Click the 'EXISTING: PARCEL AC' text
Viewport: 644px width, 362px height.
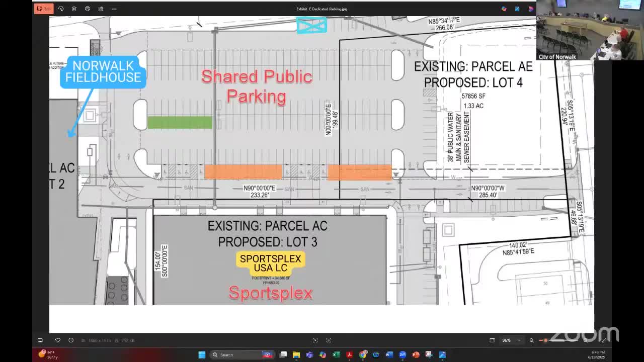[267, 226]
